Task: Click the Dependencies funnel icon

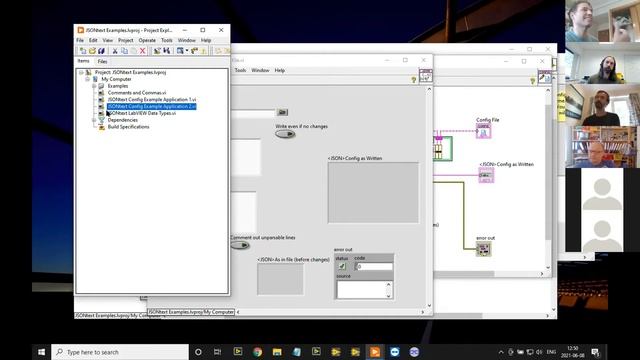Action: click(x=101, y=120)
